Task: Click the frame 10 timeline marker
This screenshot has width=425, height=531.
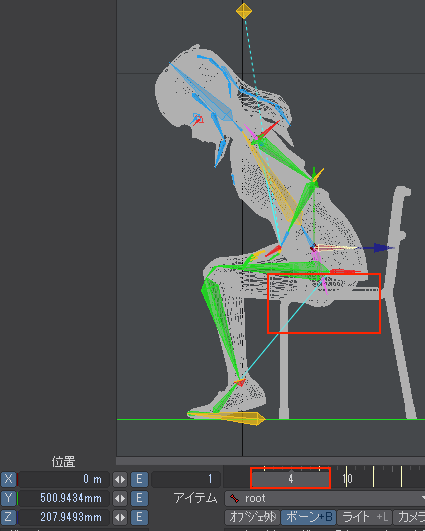Action: pos(347,479)
